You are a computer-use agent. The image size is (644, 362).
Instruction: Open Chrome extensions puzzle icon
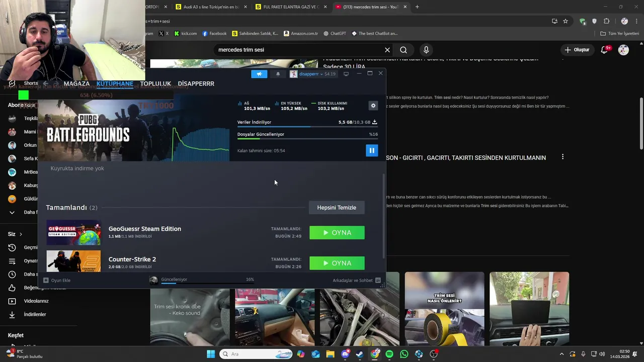(607, 21)
